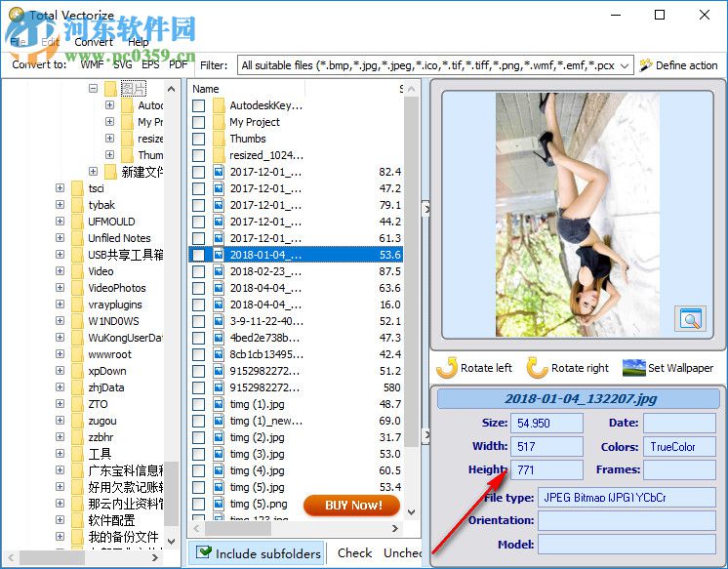Toggle Include subfolders option
Viewport: 728px width, 569px height.
click(x=259, y=553)
